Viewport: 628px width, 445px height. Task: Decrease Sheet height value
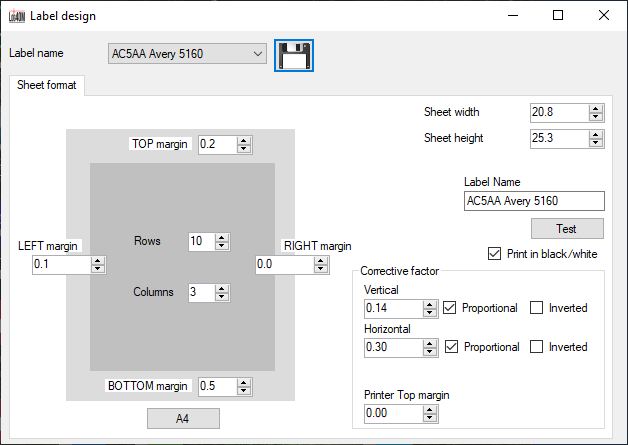pyautogui.click(x=596, y=143)
